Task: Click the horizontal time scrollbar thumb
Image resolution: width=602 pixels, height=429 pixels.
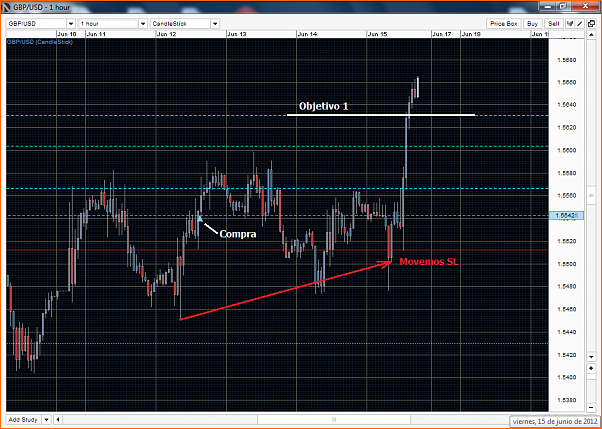Action: 334,419
